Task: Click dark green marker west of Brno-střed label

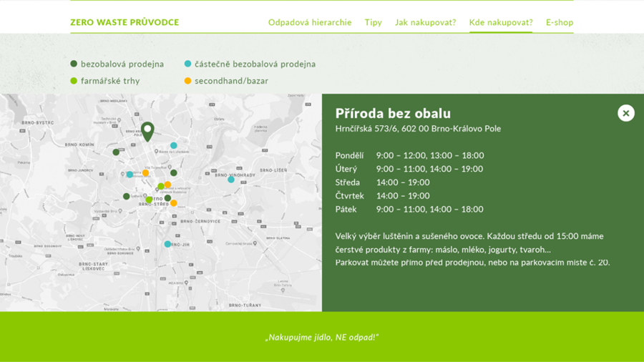Action: tap(127, 197)
